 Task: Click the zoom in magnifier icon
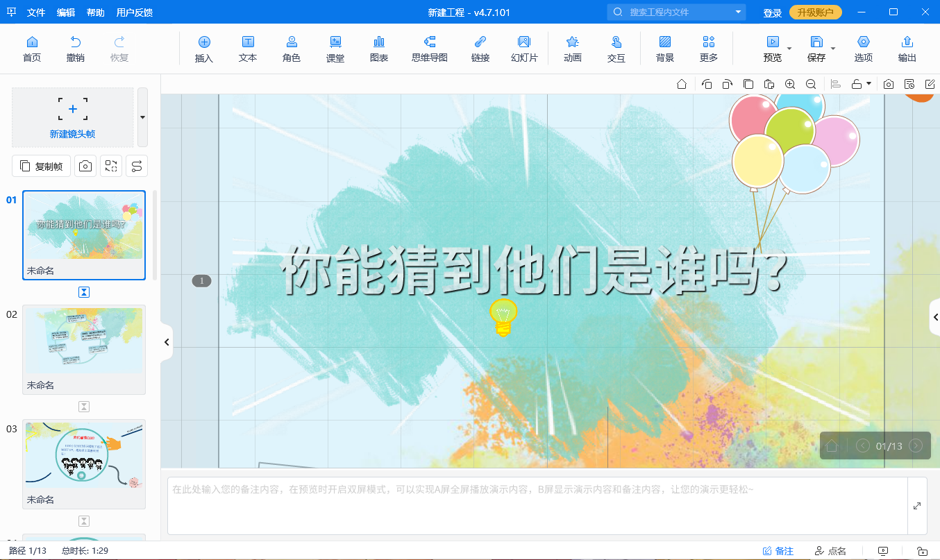[790, 84]
